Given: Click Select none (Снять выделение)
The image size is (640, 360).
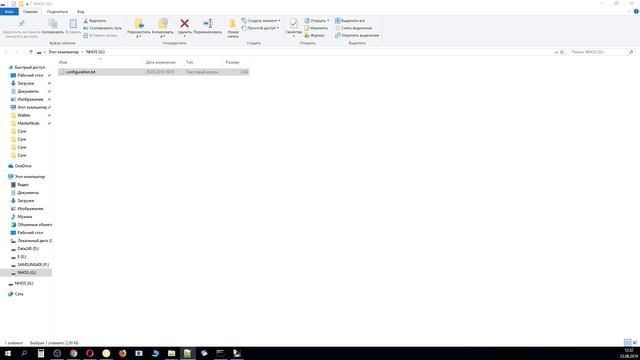Looking at the screenshot, I should click(353, 28).
